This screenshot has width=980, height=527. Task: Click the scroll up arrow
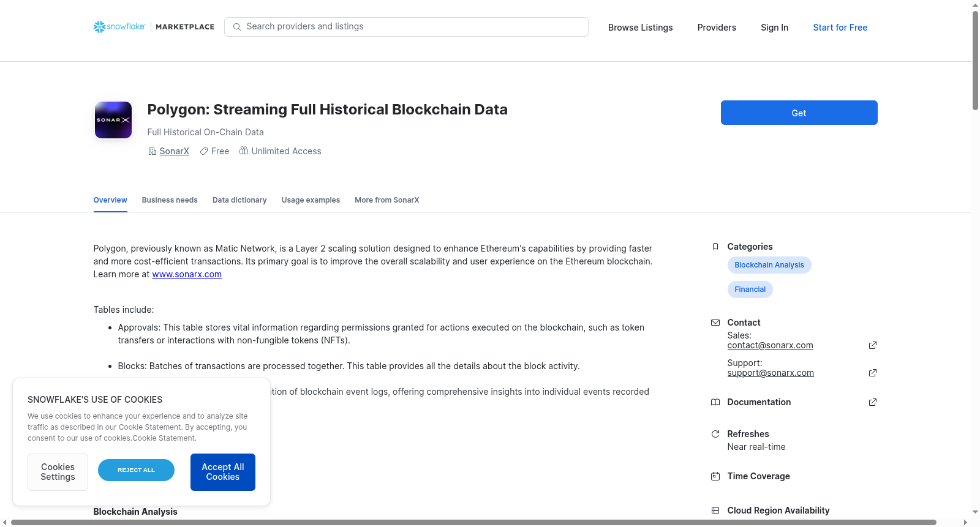tap(975, 5)
